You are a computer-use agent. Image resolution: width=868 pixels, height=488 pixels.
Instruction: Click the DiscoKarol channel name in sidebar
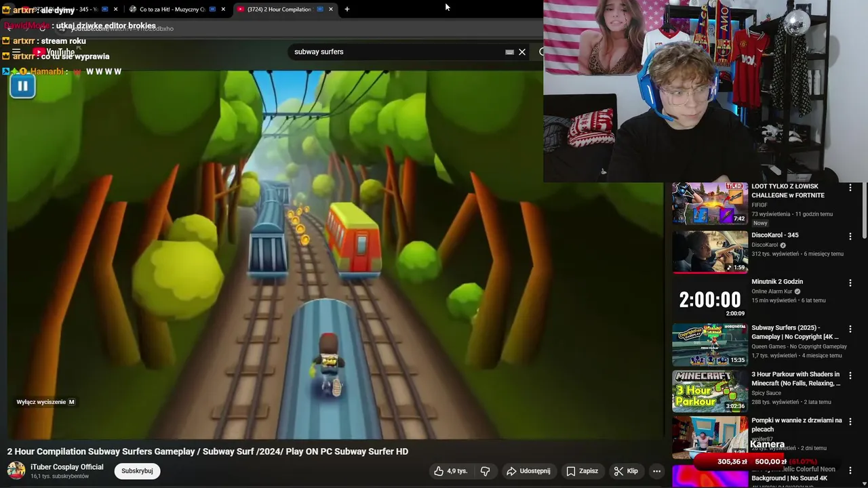point(765,245)
